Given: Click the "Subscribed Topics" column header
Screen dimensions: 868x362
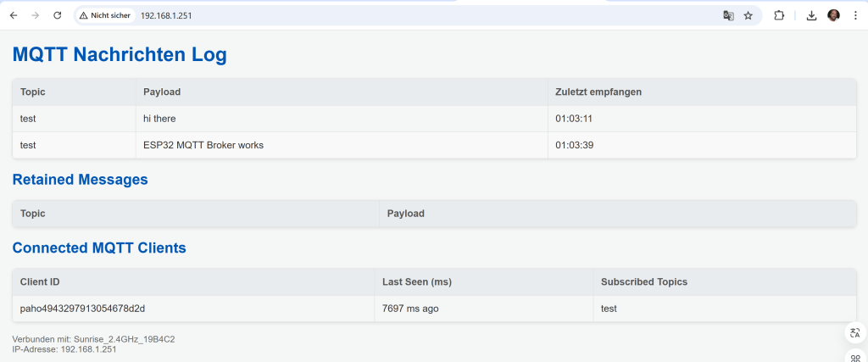Looking at the screenshot, I should pos(644,281).
